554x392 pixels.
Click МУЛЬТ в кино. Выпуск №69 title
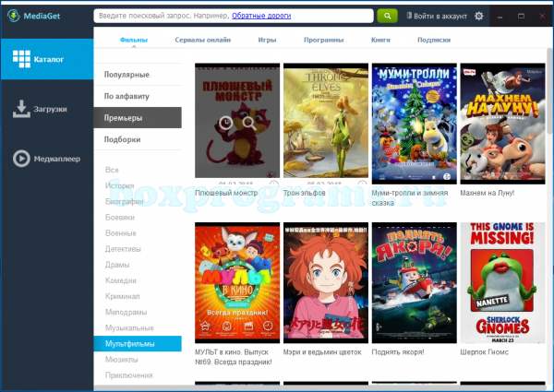(234, 357)
